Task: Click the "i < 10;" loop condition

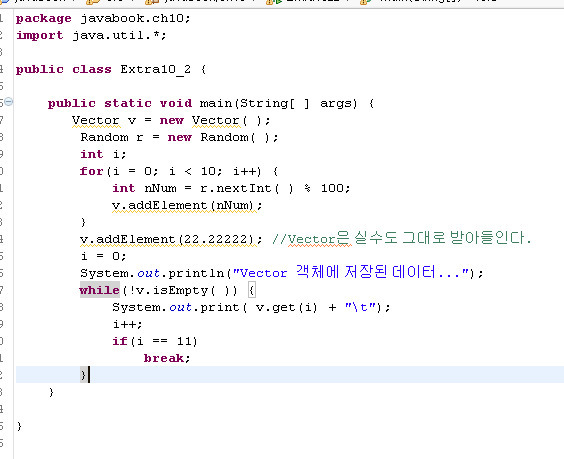Action: (x=196, y=171)
